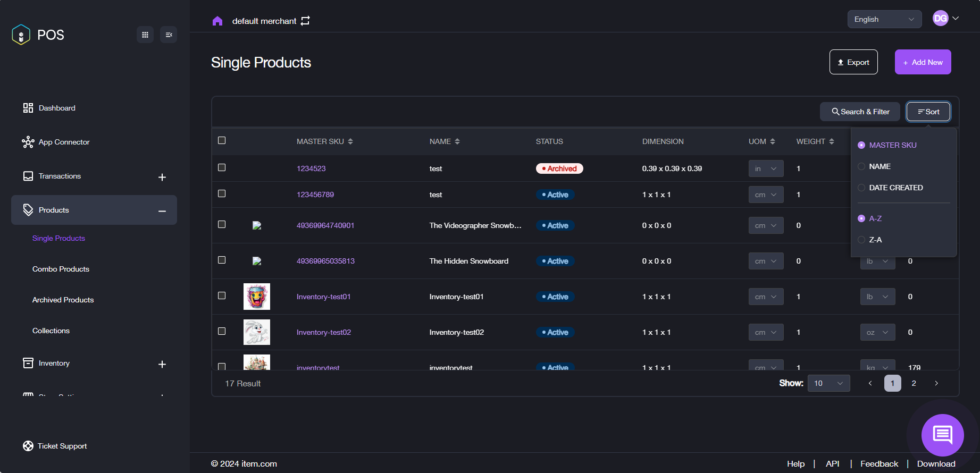Open the Show 10 page size dropdown
This screenshot has width=980, height=473.
[828, 383]
